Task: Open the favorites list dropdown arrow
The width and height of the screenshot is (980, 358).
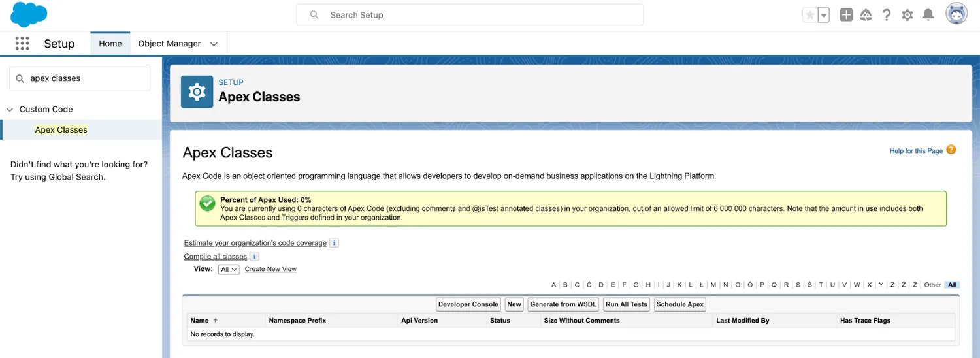Action: click(x=823, y=15)
